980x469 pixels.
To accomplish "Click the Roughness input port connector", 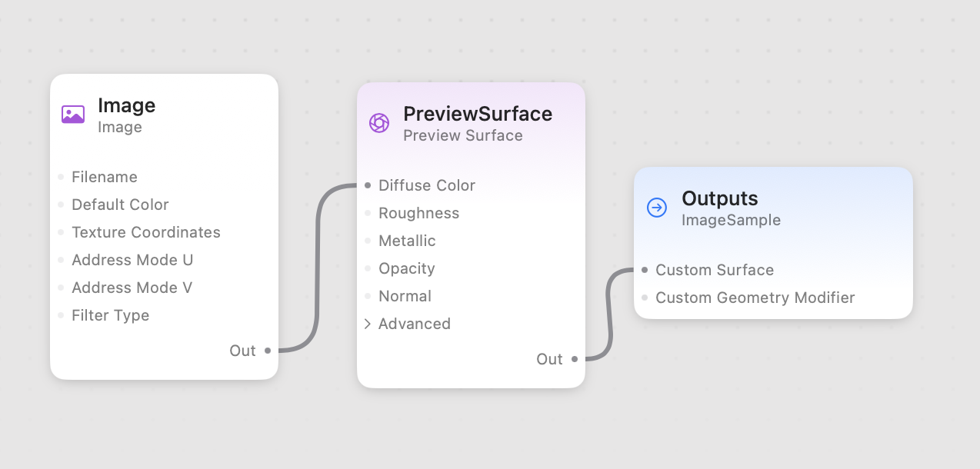I will click(x=368, y=213).
